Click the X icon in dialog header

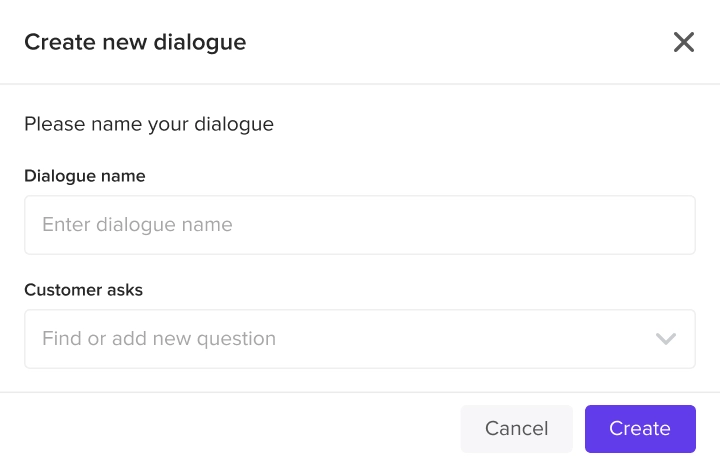point(684,42)
